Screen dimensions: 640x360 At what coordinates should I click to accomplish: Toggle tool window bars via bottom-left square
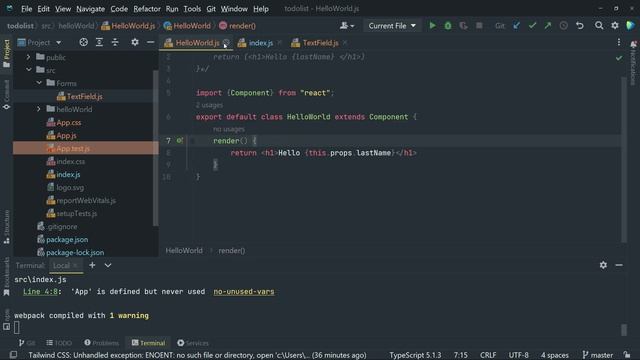click(13, 355)
